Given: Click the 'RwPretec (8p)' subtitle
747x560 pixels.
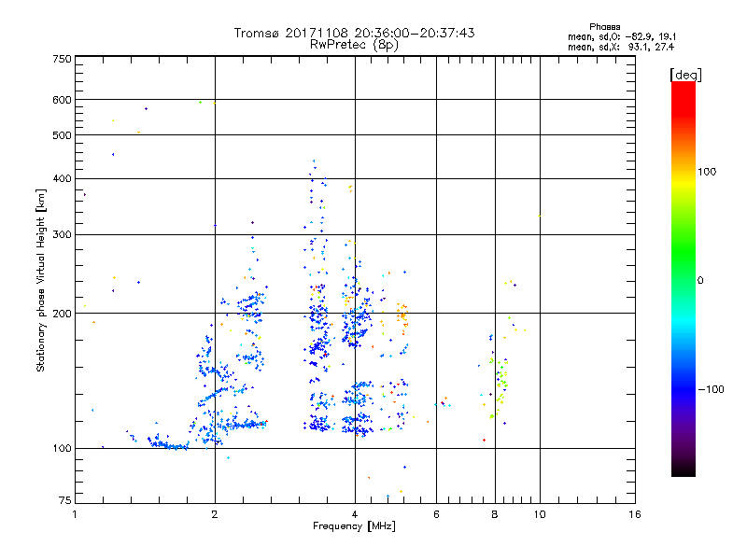Looking at the screenshot, I should click(354, 45).
